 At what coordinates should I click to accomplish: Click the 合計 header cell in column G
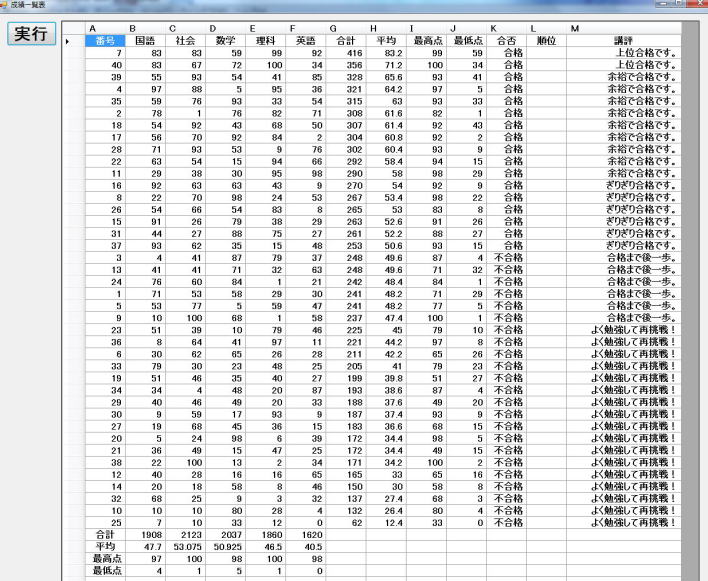346,41
